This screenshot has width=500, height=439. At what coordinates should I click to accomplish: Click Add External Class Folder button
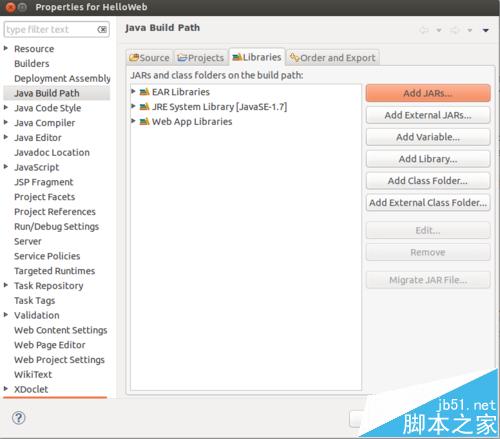[428, 203]
